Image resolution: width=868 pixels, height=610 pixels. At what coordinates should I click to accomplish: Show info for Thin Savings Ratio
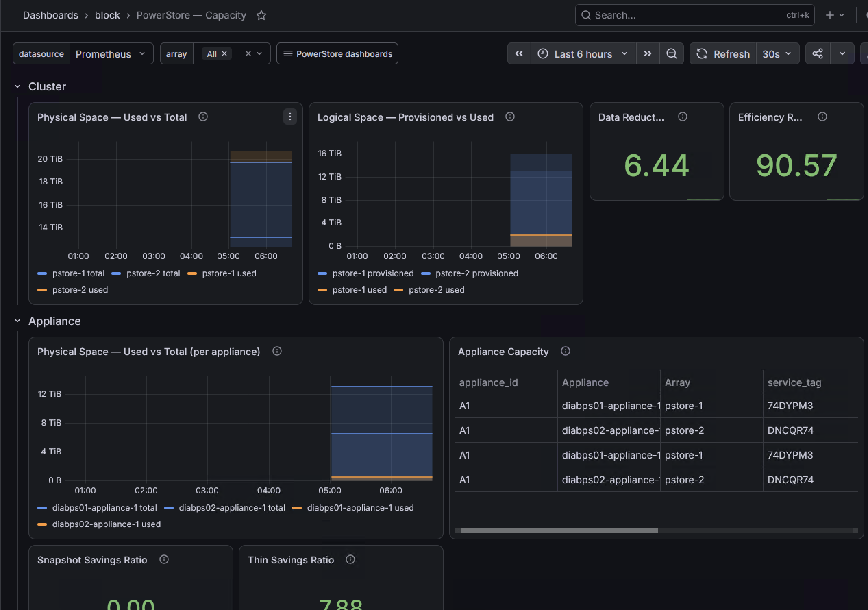point(350,559)
